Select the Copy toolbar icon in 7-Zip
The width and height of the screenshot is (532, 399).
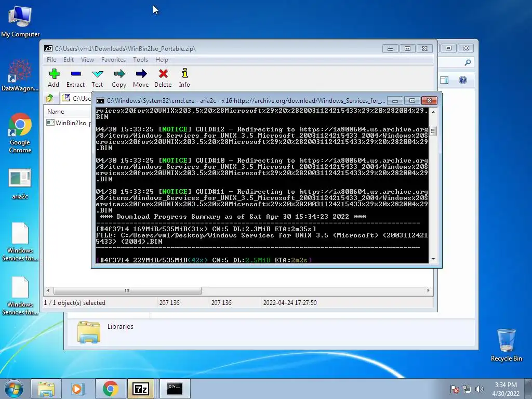[119, 78]
